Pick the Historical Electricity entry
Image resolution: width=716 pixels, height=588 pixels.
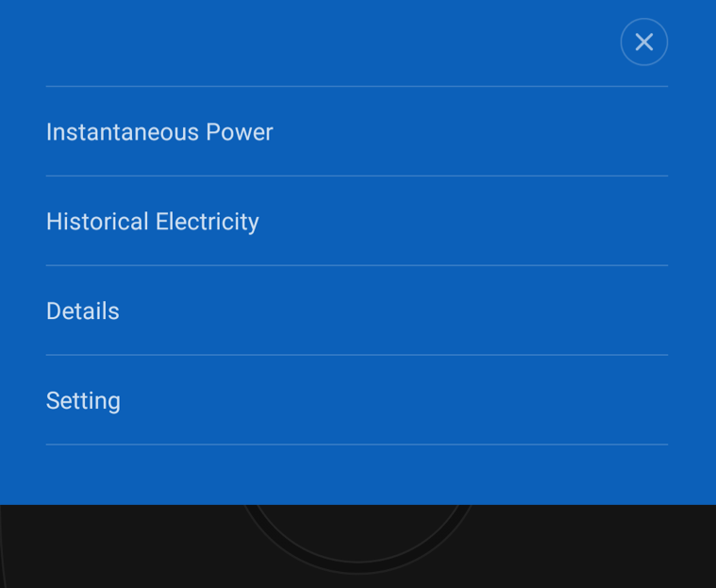[153, 222]
